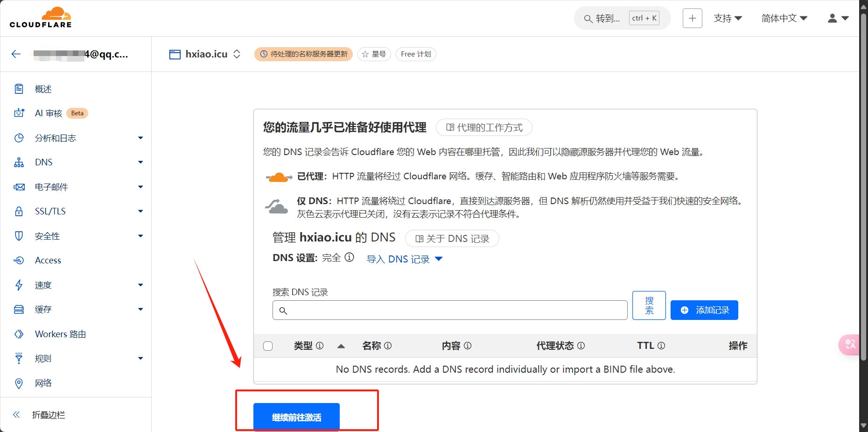868x432 pixels.
Task: Click the translate floating icon at right edge
Action: click(850, 345)
